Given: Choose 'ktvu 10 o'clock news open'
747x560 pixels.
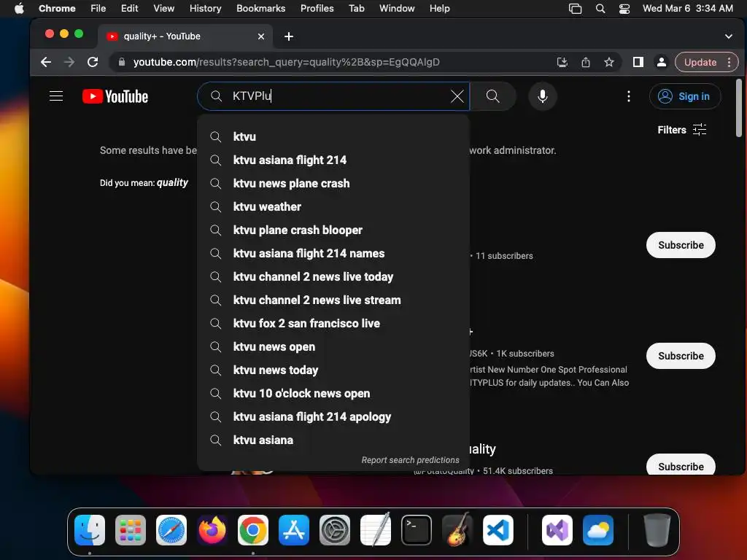Looking at the screenshot, I should point(333,393).
